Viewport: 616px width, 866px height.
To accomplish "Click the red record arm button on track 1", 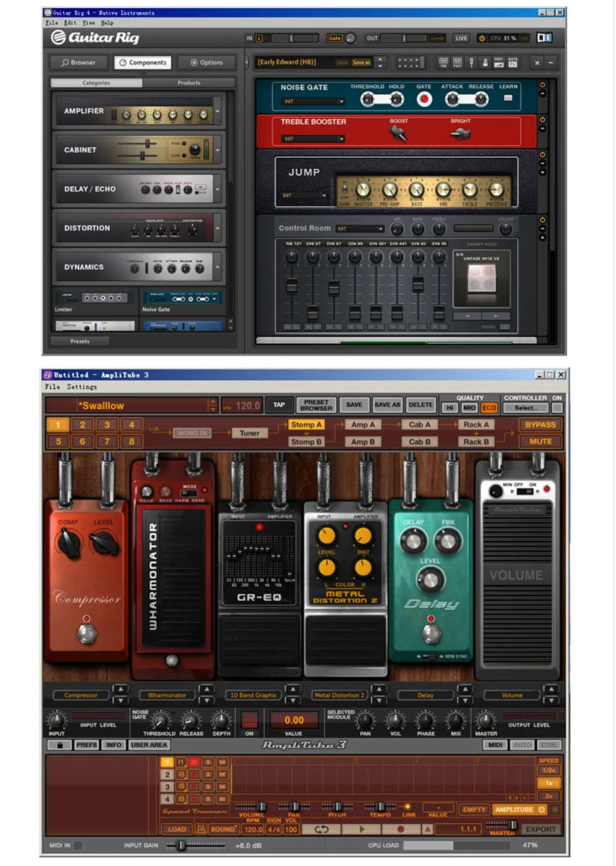I will point(194,763).
